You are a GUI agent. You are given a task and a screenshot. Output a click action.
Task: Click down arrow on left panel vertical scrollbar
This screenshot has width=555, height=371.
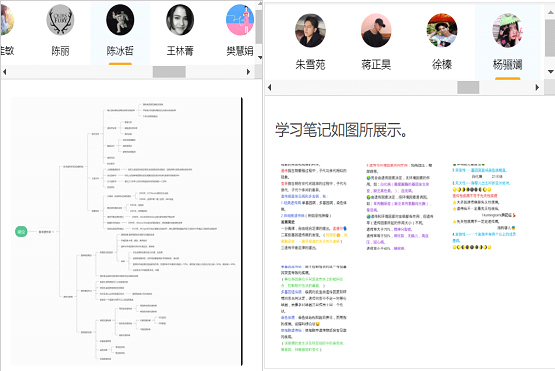click(x=260, y=57)
